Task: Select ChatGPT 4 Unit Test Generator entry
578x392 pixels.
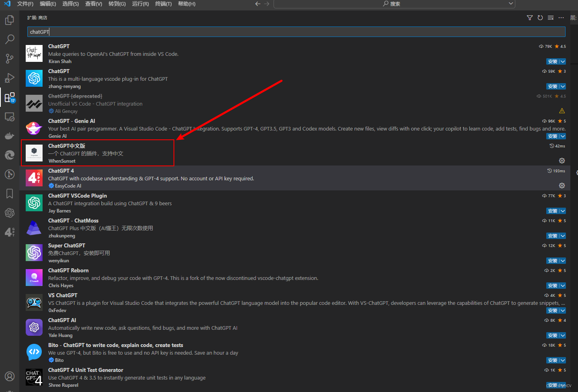Action: pyautogui.click(x=296, y=377)
